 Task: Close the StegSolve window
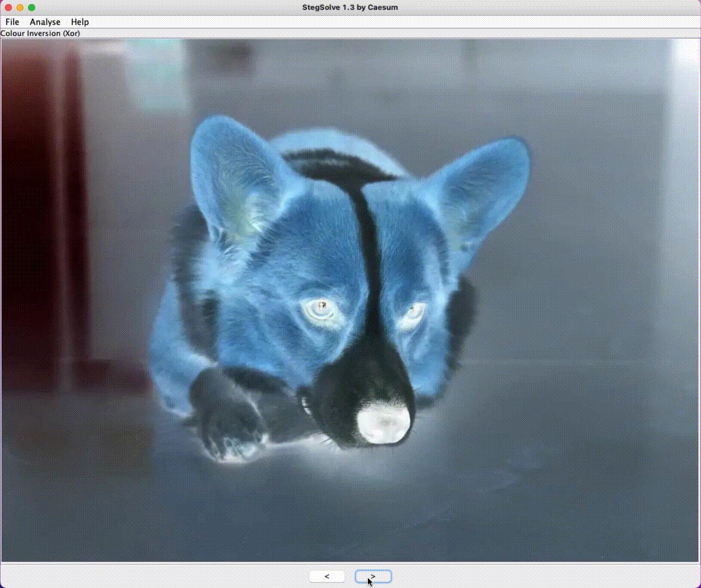point(8,8)
